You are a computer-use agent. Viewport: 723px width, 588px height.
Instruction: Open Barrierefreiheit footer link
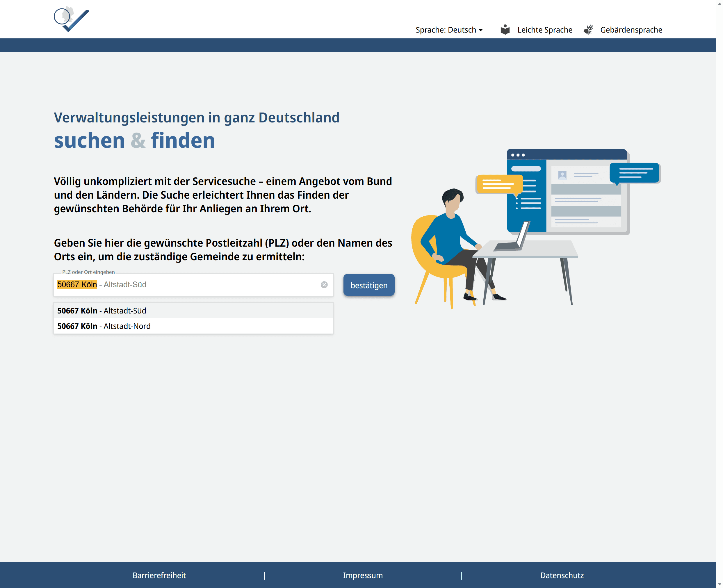(159, 575)
